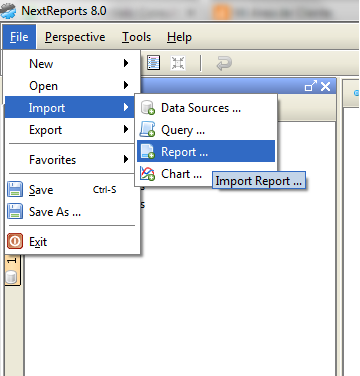This screenshot has height=376, width=360.
Task: Click the New submenu arrow
Action: coord(126,63)
